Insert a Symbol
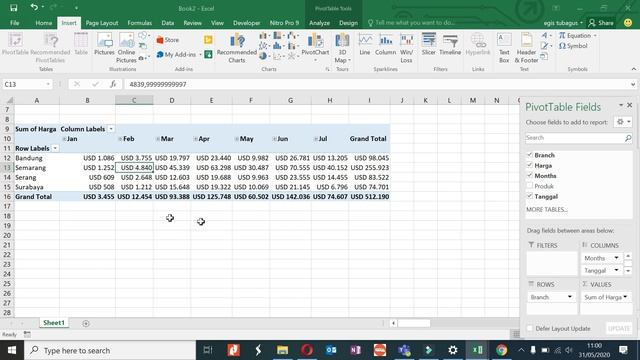 pyautogui.click(x=573, y=46)
